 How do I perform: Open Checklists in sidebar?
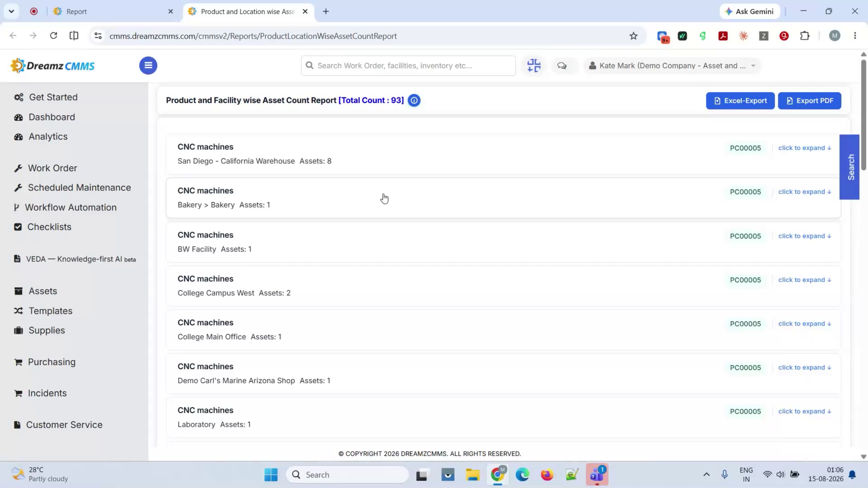(43, 227)
